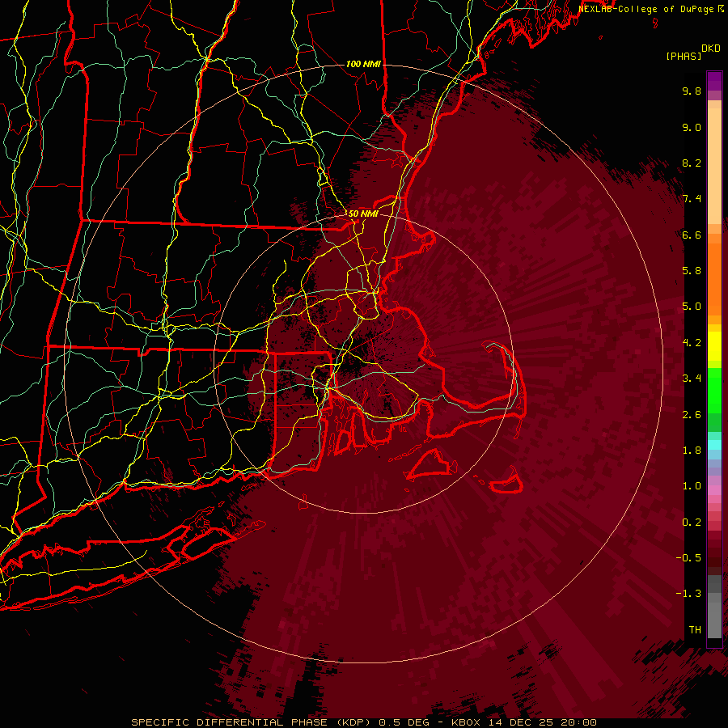
Task: Pick the purple segment atop the color bar
Action: (714, 81)
